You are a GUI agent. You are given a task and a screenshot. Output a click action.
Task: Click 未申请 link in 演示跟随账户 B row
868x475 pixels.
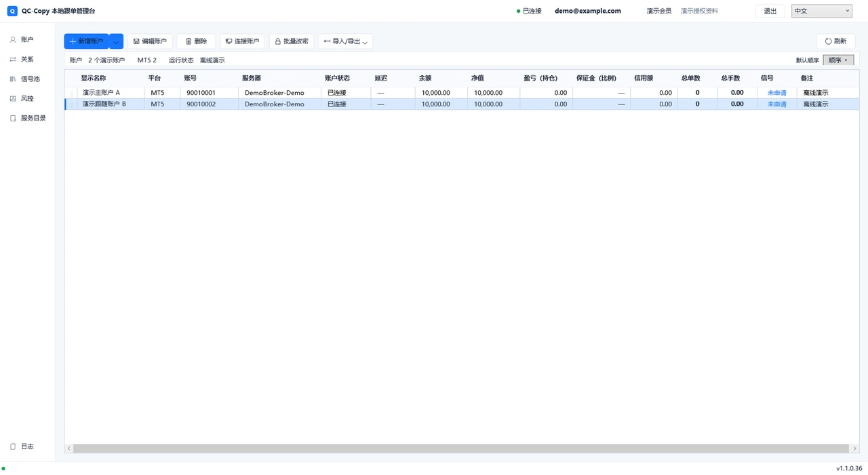777,104
